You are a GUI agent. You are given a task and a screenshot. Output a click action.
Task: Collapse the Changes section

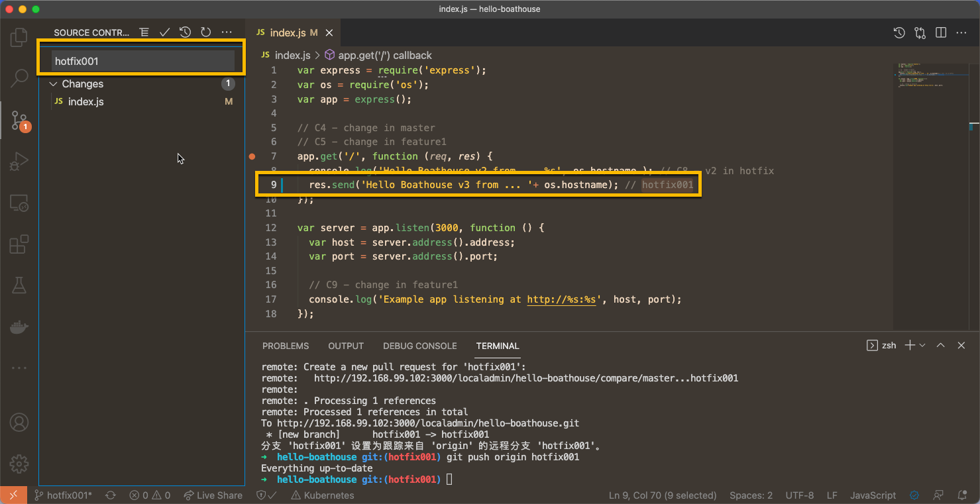(x=54, y=84)
